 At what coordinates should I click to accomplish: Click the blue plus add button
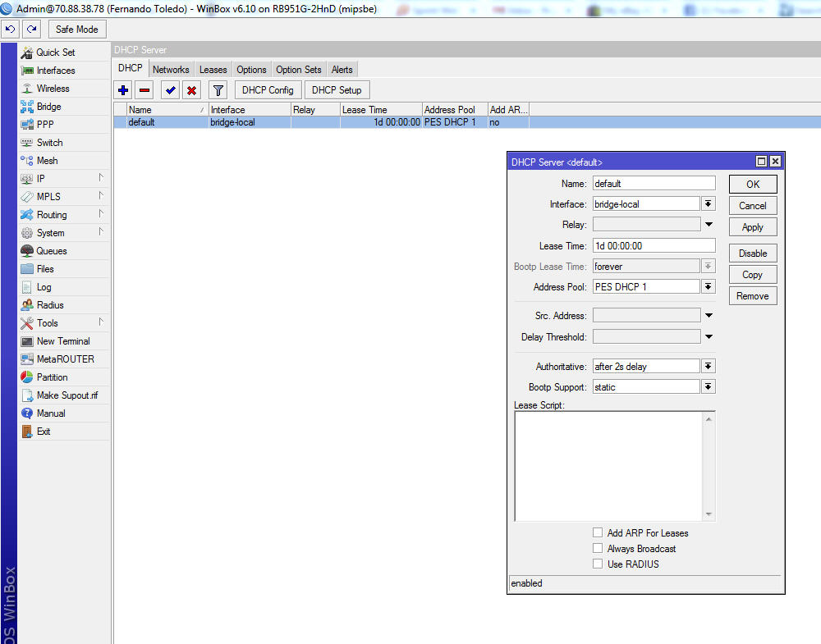(x=123, y=90)
